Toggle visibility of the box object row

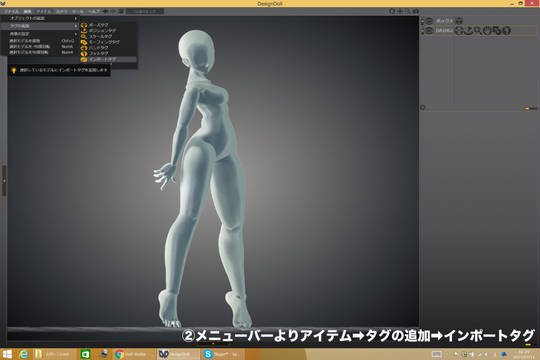tap(429, 21)
